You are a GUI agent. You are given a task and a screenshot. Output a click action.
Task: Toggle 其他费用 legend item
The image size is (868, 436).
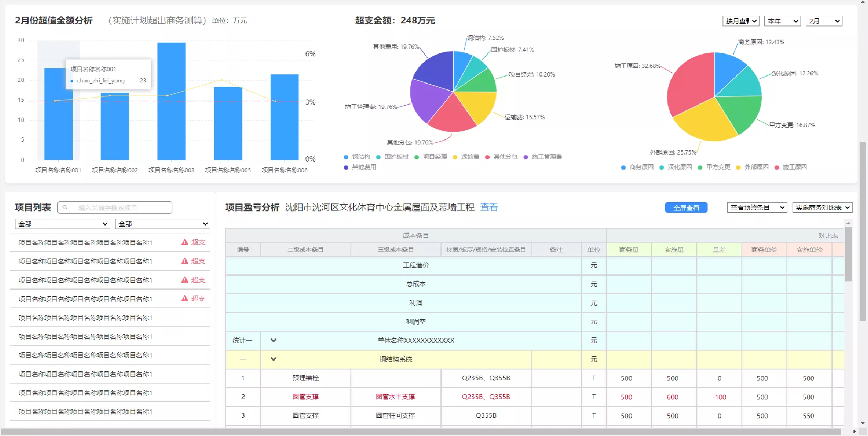pos(360,167)
